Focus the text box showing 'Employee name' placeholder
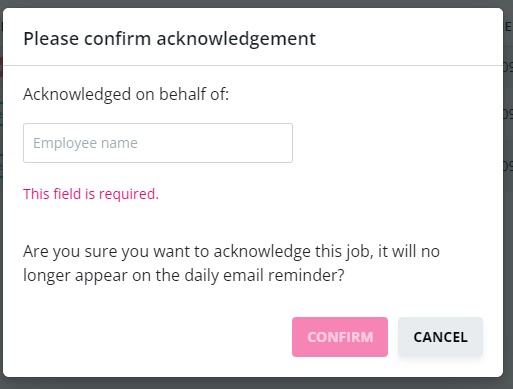 pos(158,143)
